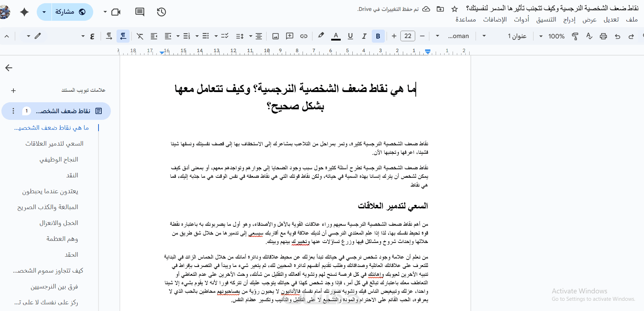The width and height of the screenshot is (644, 311).
Task: Open the الإضافات menu
Action: [x=495, y=20]
